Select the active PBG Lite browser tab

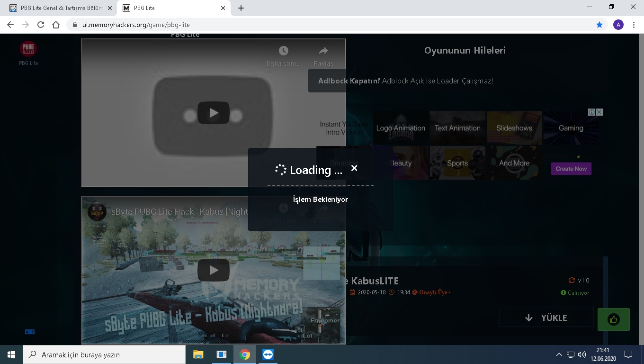[173, 8]
